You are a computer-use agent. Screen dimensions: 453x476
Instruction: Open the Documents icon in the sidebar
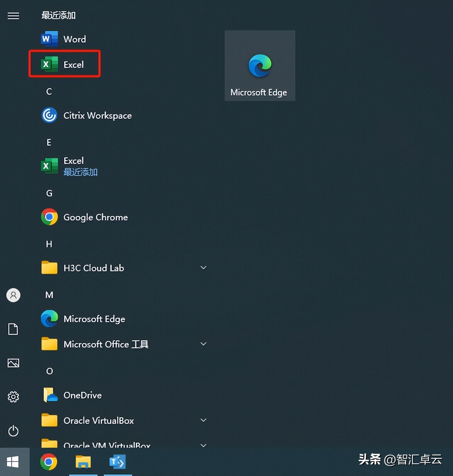click(x=13, y=329)
